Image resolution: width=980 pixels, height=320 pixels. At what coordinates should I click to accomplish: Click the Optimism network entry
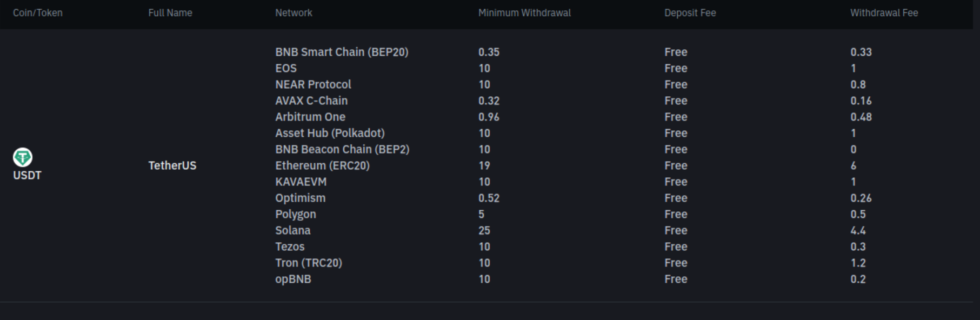301,198
